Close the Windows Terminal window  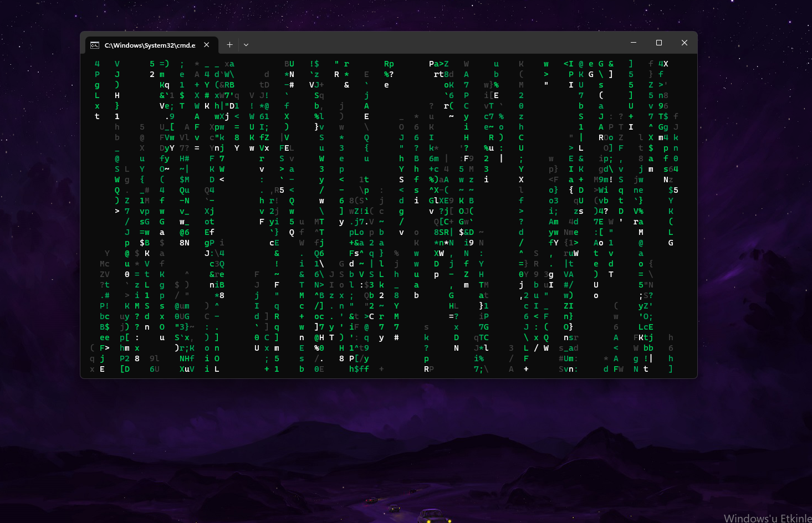[685, 42]
